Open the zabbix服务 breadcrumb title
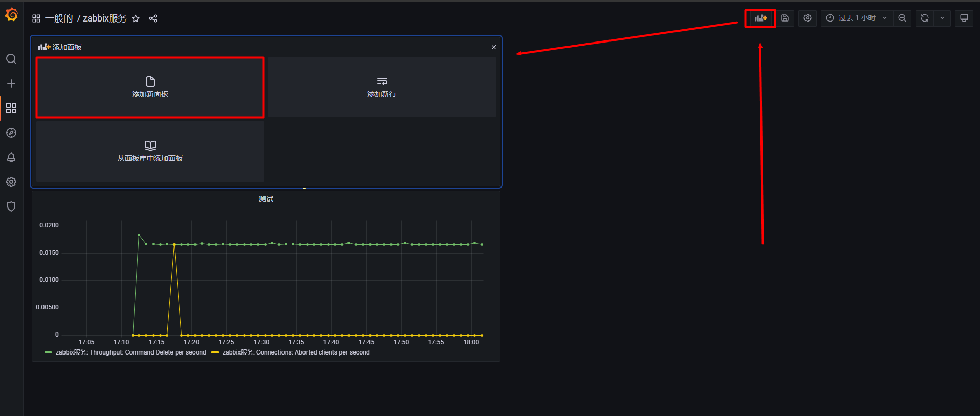 click(105, 18)
